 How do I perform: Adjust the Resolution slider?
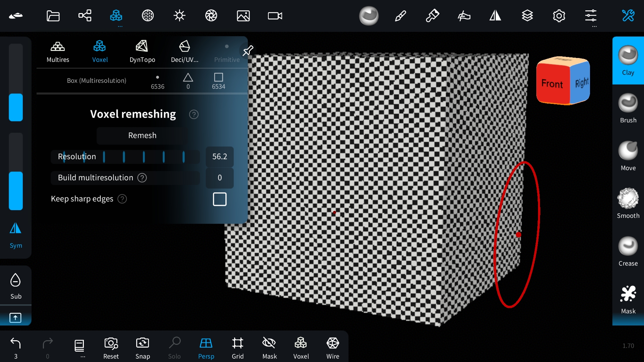125,157
